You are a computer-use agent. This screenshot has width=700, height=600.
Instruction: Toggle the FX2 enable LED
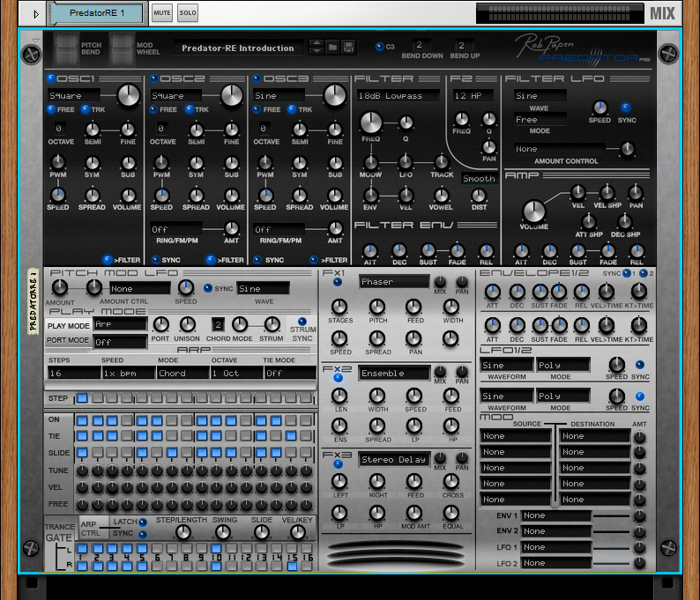(338, 378)
